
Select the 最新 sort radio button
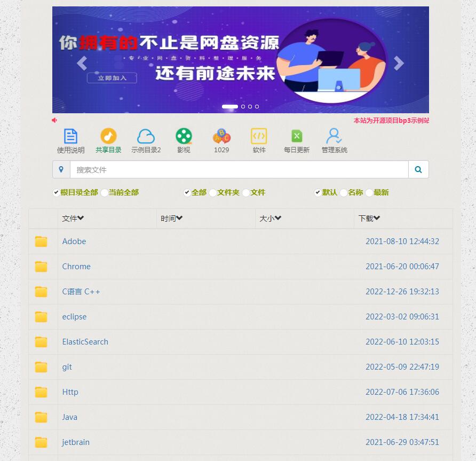tap(369, 192)
